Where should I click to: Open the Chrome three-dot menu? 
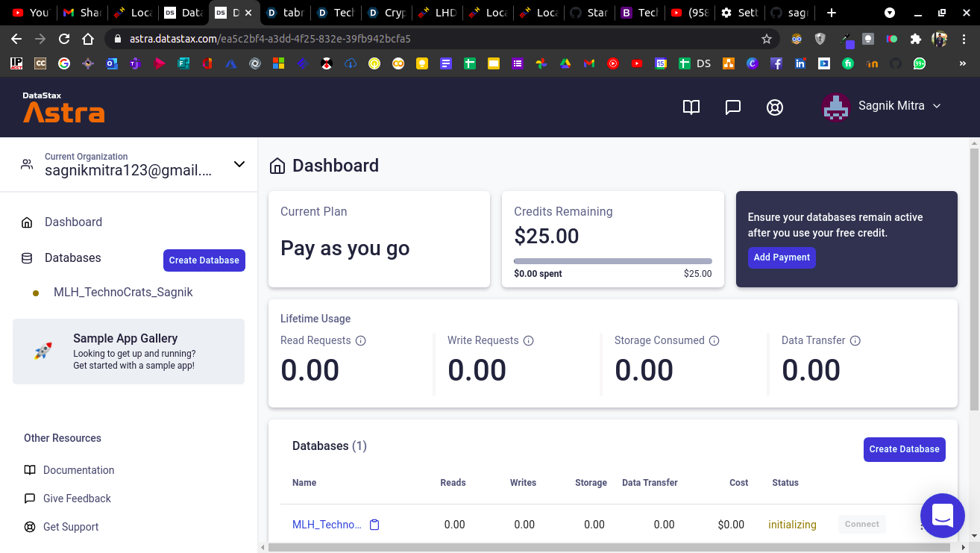[x=965, y=39]
